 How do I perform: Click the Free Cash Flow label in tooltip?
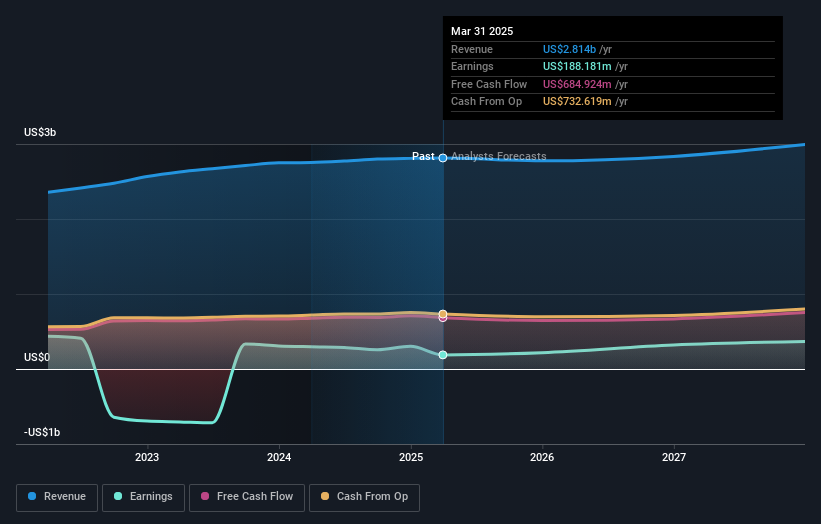(x=489, y=84)
